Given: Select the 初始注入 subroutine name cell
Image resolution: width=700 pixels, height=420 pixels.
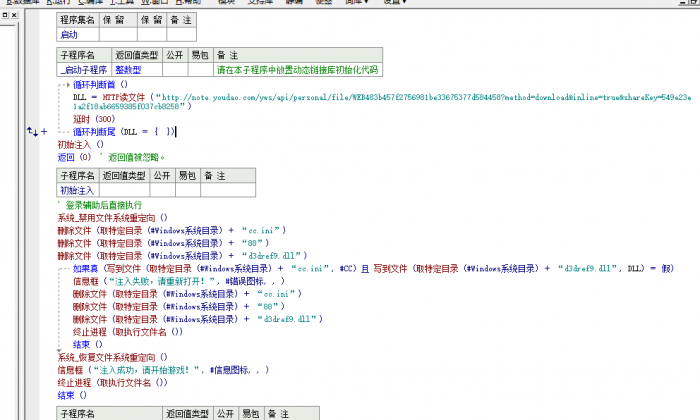Looking at the screenshot, I should [78, 190].
